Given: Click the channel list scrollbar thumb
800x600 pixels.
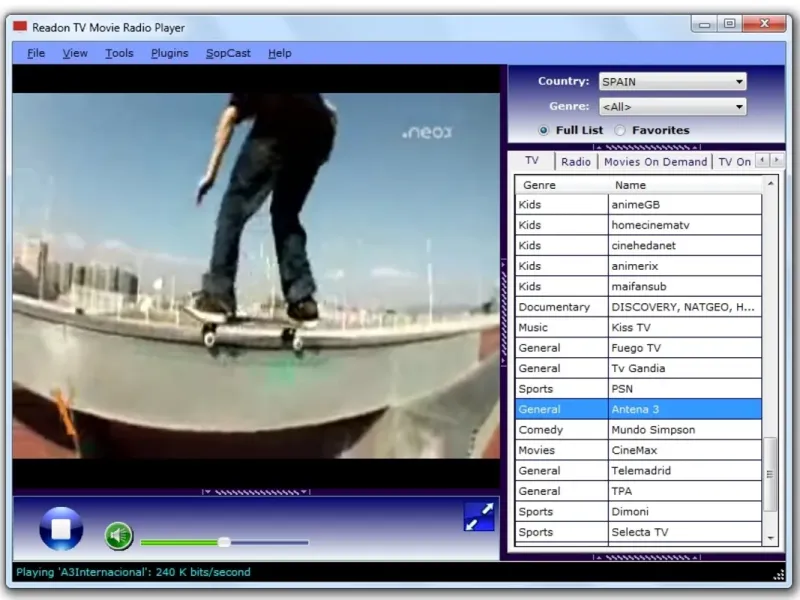Looking at the screenshot, I should [770, 474].
